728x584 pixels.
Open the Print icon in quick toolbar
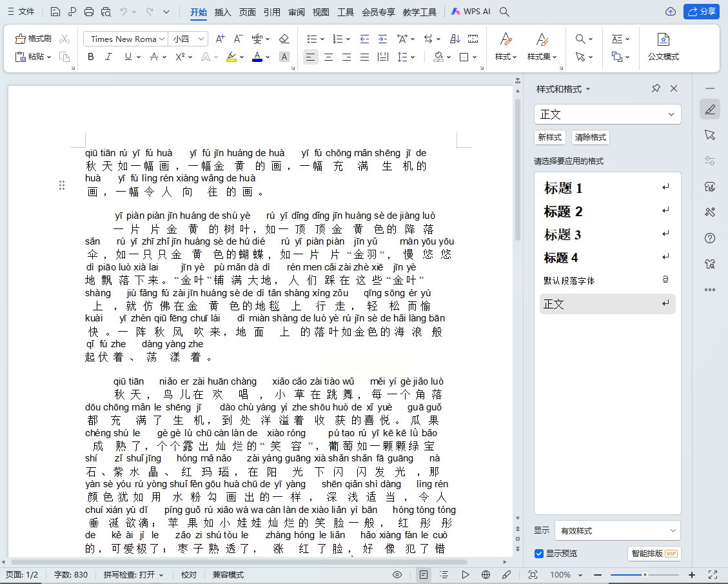89,12
